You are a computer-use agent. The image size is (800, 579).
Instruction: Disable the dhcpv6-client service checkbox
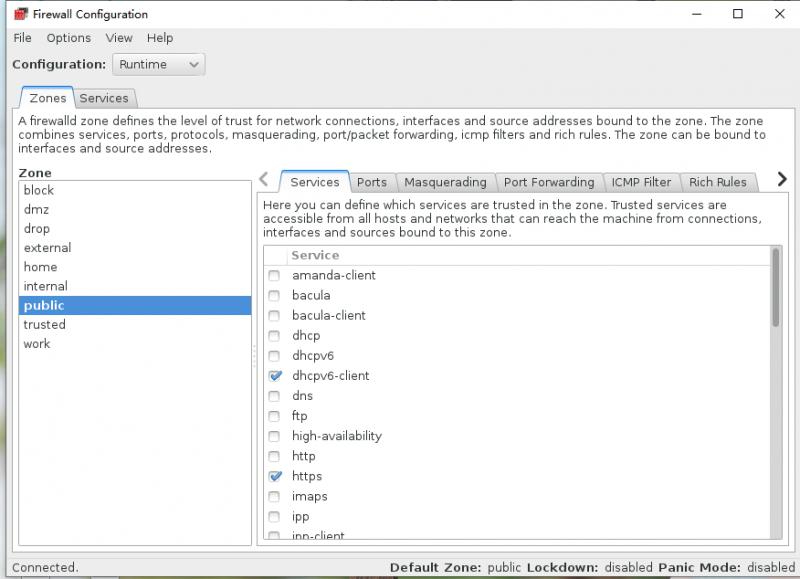(x=275, y=376)
